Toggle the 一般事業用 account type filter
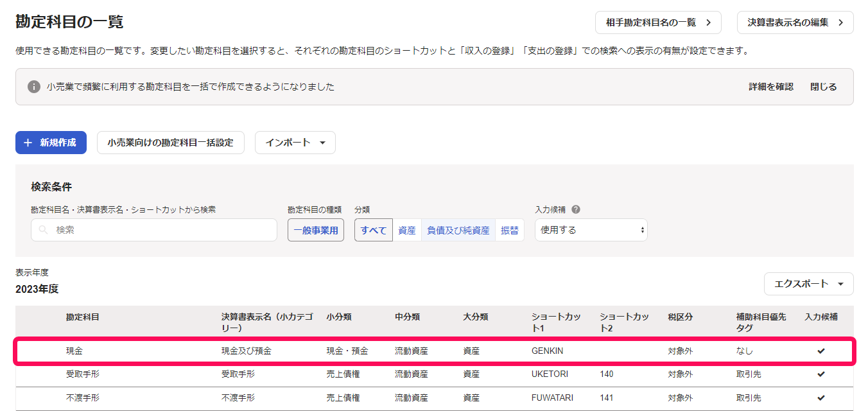Screen dimensions: 868x411 [316, 230]
